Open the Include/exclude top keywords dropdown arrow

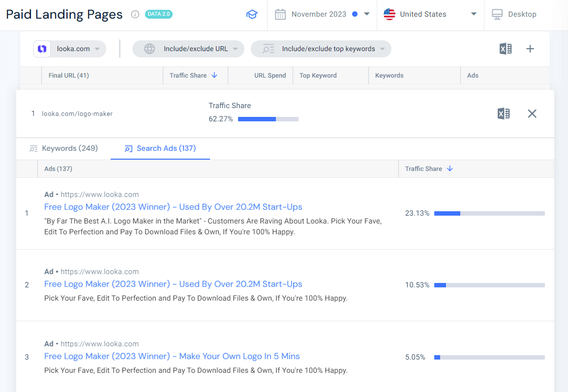[383, 49]
